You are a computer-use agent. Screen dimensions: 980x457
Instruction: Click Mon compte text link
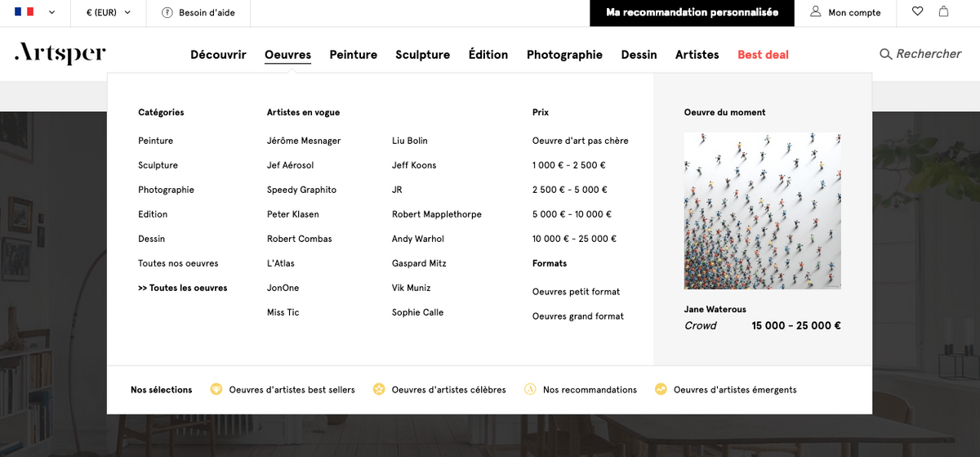click(x=854, y=13)
